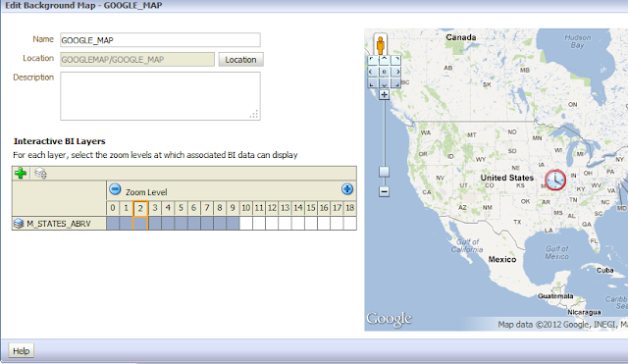The image size is (628, 364).
Task: Pan map north-west with corner arrow
Action: click(373, 60)
